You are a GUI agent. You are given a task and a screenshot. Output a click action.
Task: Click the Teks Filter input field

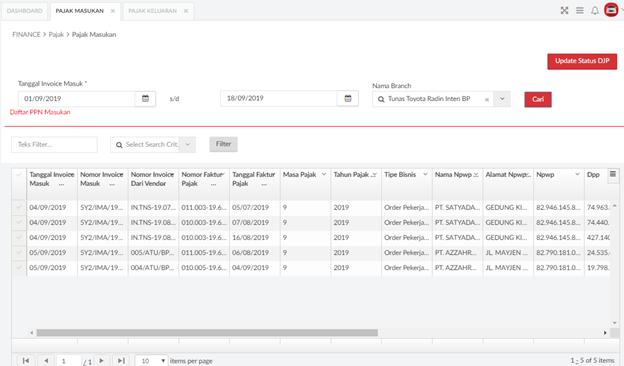coord(55,144)
